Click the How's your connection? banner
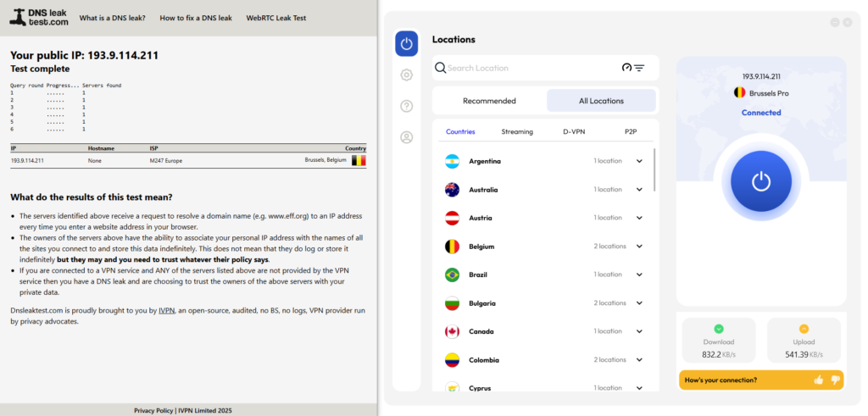 pos(761,380)
